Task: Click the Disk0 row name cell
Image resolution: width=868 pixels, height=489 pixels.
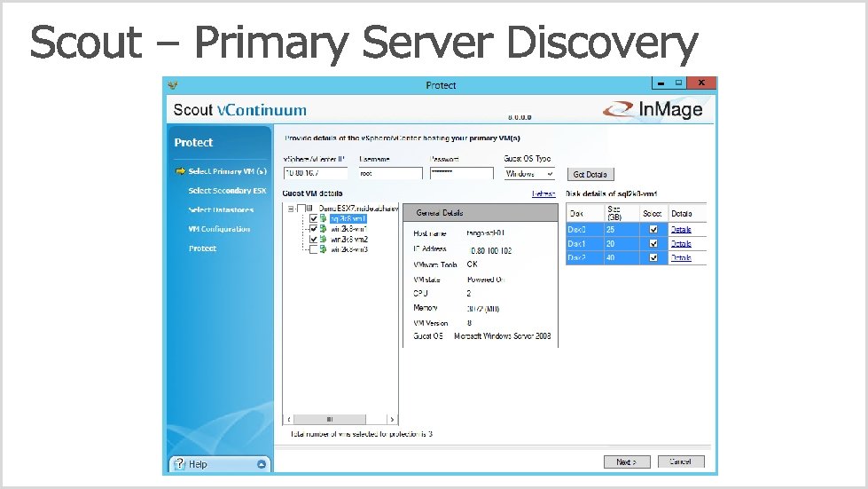Action: 584,229
